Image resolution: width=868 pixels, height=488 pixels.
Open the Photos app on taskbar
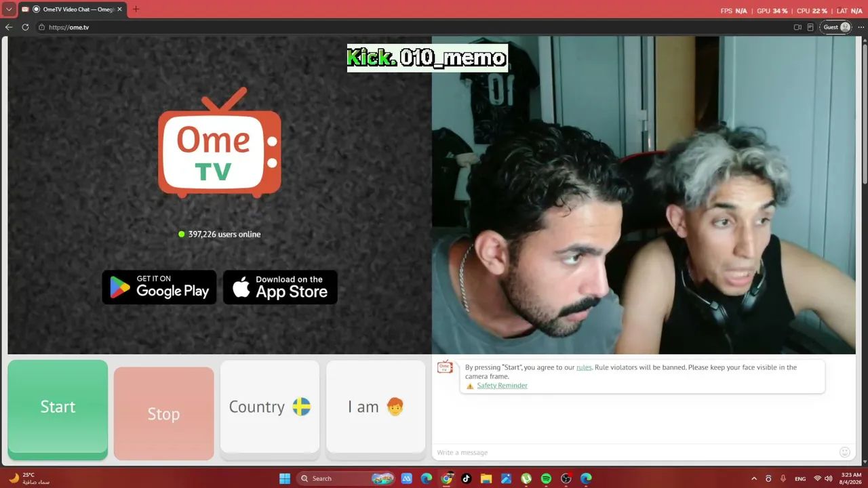506,479
